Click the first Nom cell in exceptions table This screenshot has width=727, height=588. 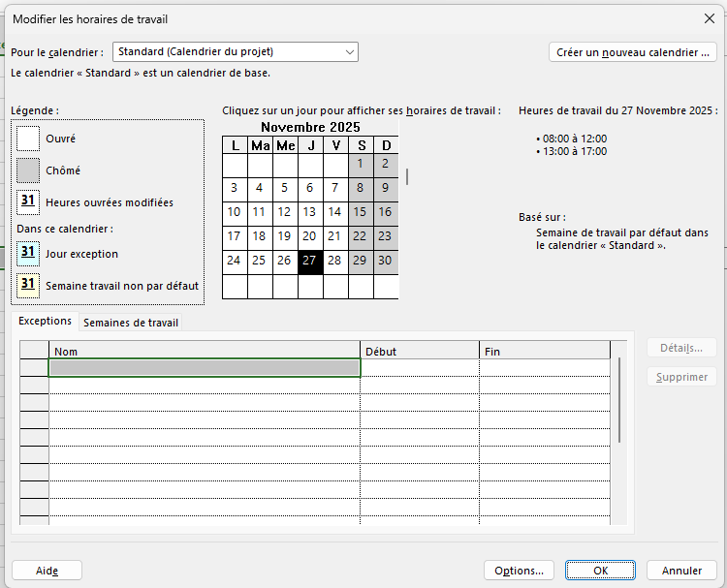pyautogui.click(x=205, y=368)
